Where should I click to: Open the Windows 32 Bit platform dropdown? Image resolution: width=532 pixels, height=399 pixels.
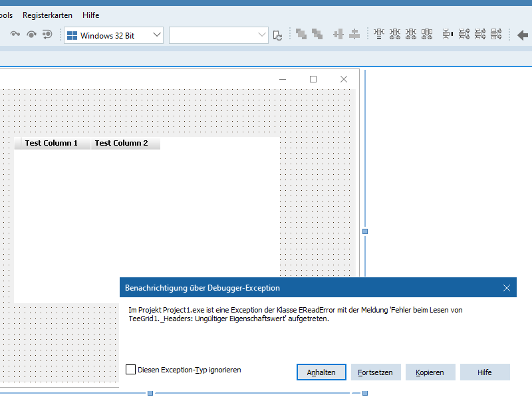tap(114, 35)
